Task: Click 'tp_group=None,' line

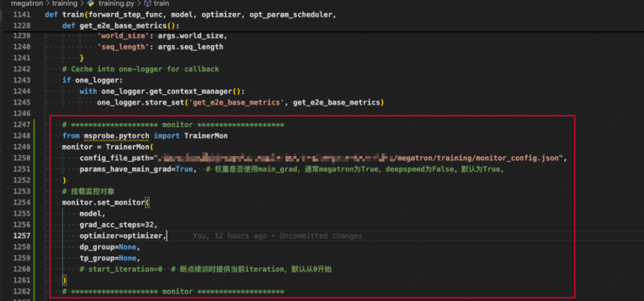Action: (110, 258)
